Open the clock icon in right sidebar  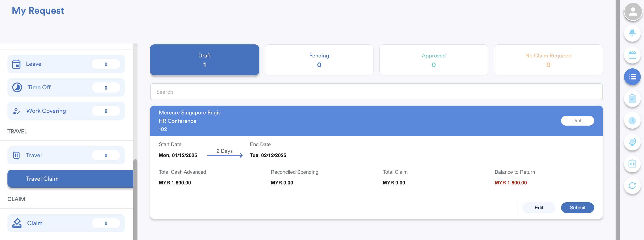[632, 120]
